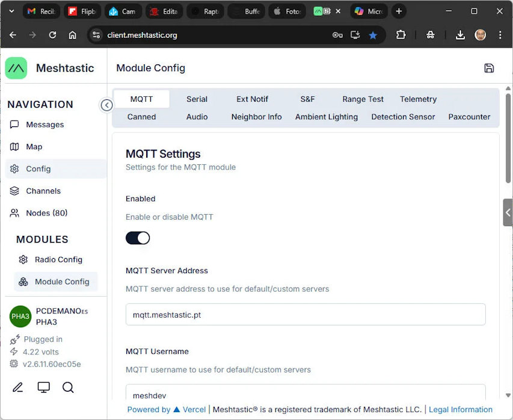Switch to the Gmail browser tab
Viewport: 513px width, 420px height.
pos(41,11)
